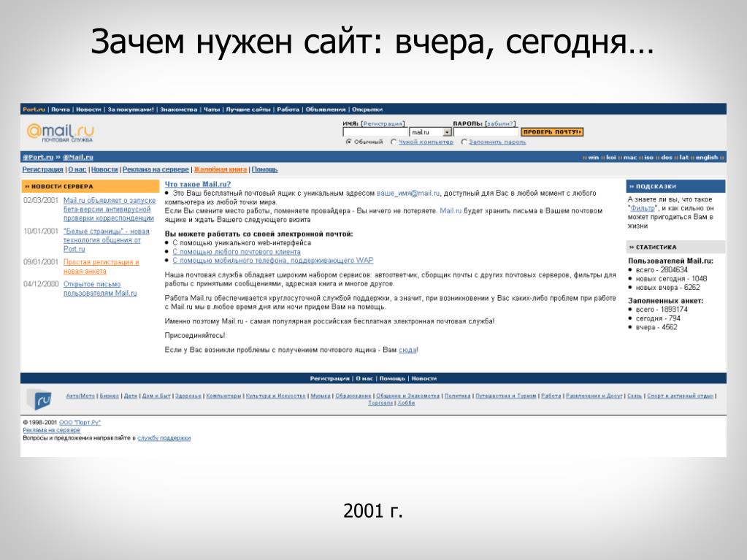Click 'новых сегодня - 1048' statistics entry

pyautogui.click(x=671, y=279)
